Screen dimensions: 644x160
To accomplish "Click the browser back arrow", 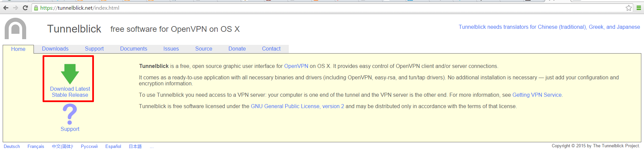I will point(6,8).
